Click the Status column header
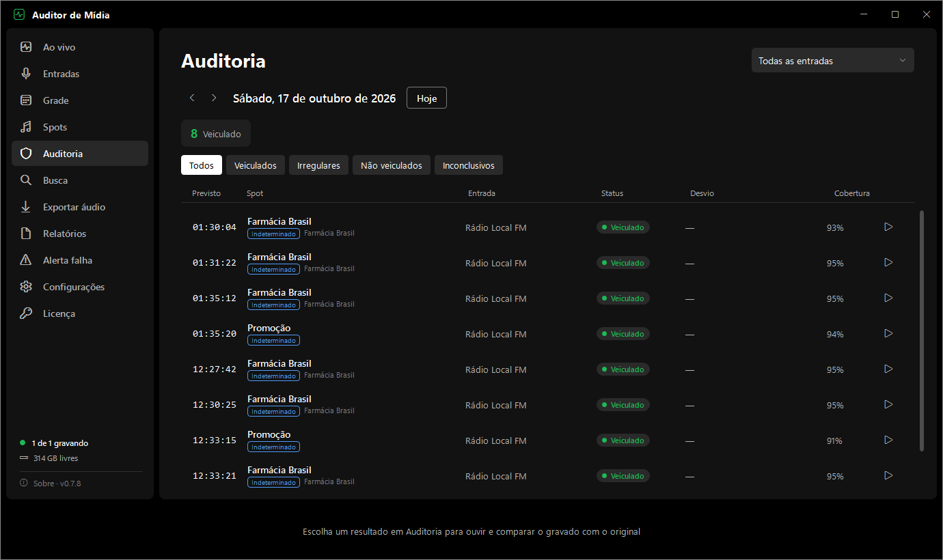 (612, 193)
